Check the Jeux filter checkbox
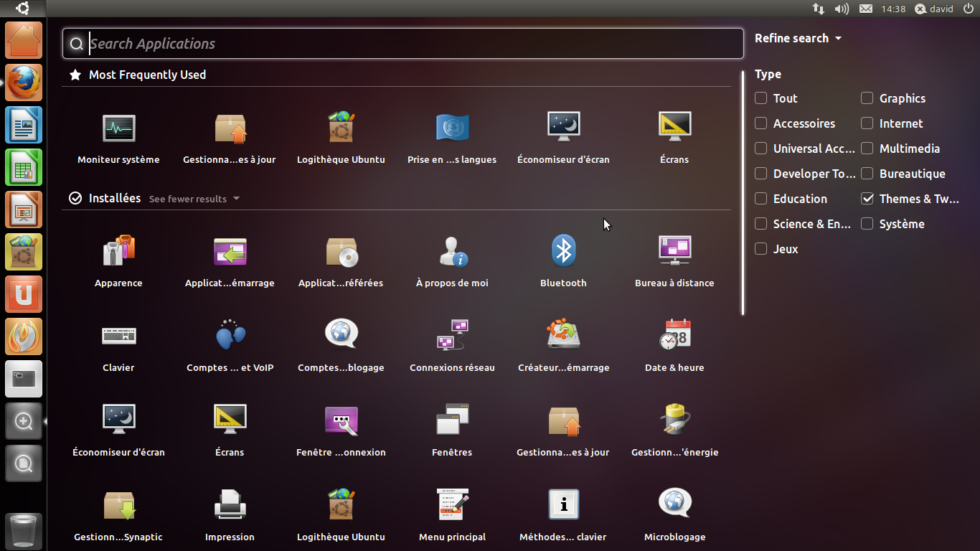The height and width of the screenshot is (551, 980). click(761, 249)
